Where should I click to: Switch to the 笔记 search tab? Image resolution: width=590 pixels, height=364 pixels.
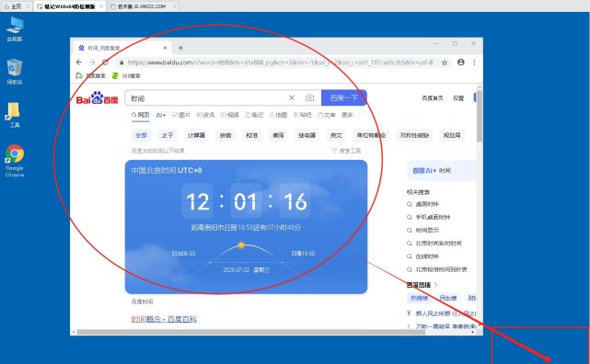pyautogui.click(x=254, y=115)
